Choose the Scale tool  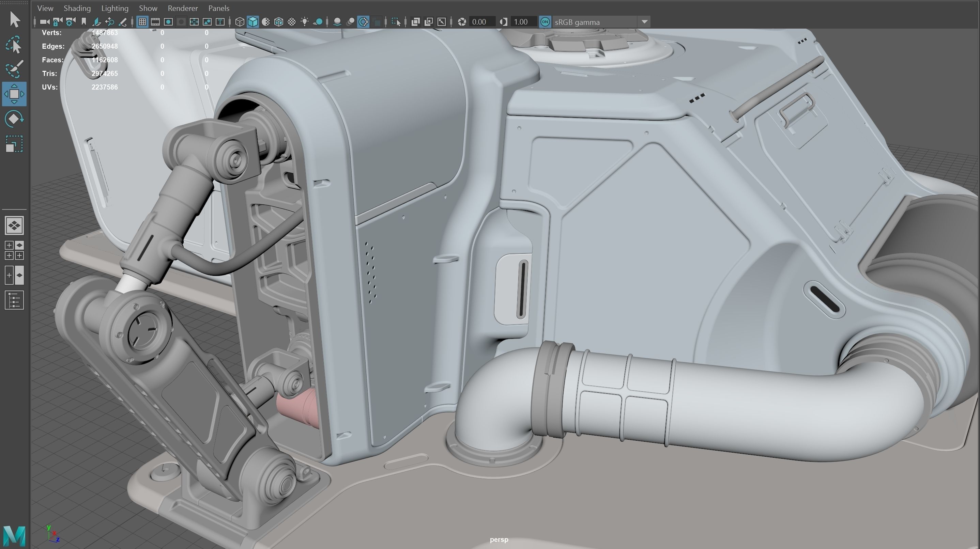tap(14, 144)
